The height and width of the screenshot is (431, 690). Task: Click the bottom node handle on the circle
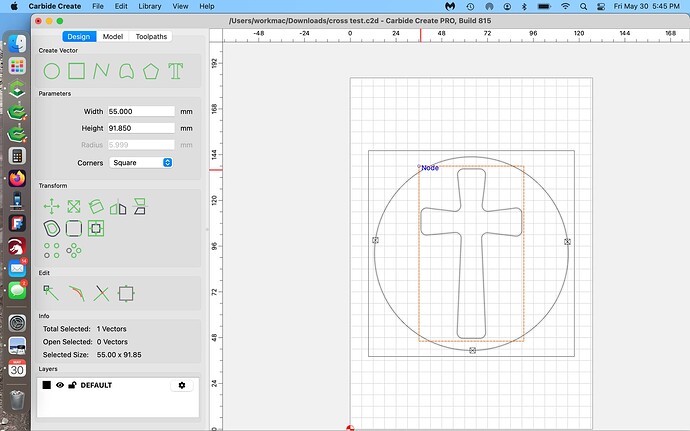(x=472, y=350)
